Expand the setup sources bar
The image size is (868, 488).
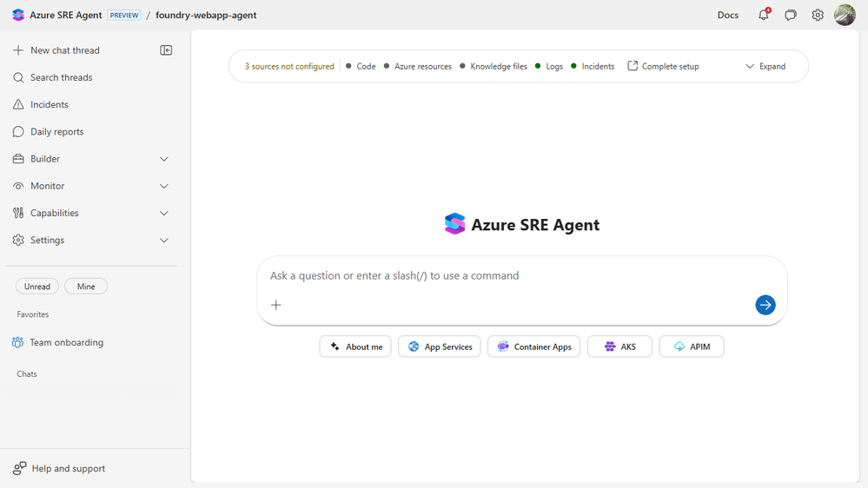765,66
